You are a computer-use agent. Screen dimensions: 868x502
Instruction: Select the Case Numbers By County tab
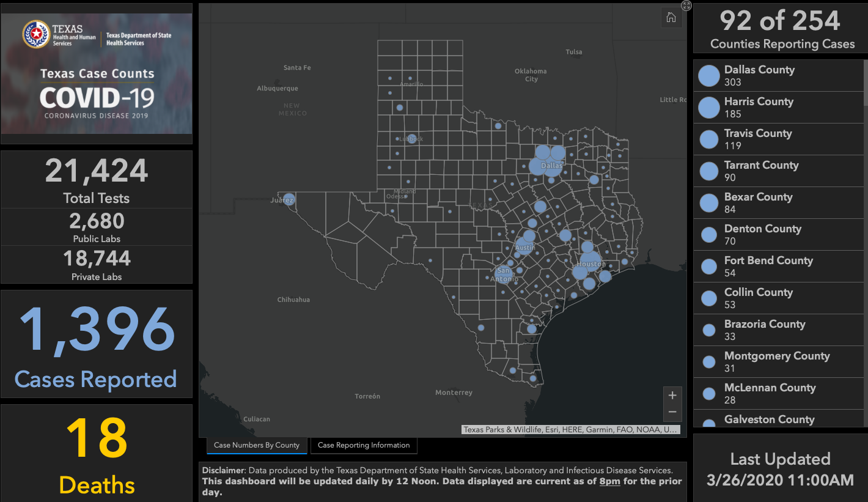tap(257, 445)
